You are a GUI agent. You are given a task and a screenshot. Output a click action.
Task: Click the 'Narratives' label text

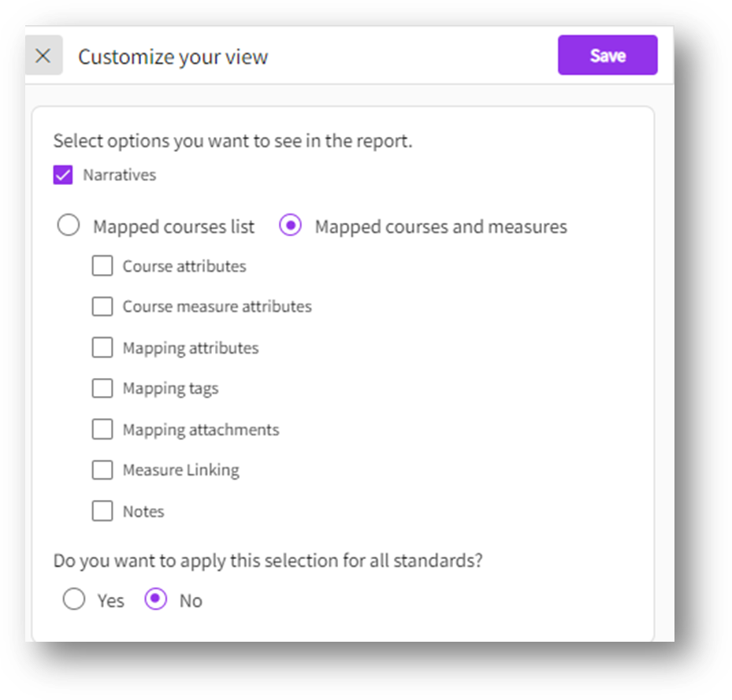(x=120, y=175)
